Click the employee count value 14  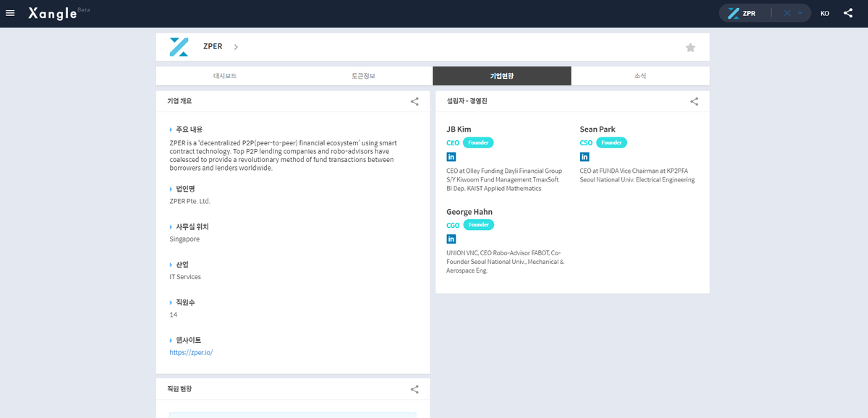pyautogui.click(x=173, y=315)
